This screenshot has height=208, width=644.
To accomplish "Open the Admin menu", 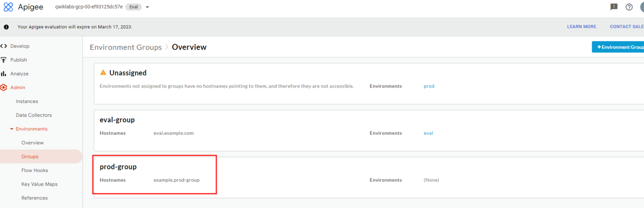I will click(x=18, y=88).
